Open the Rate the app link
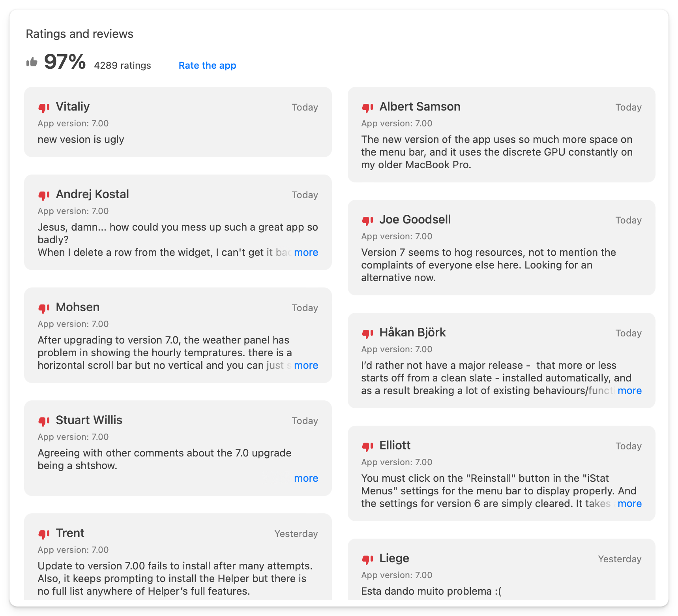The width and height of the screenshot is (678, 616). (x=207, y=66)
